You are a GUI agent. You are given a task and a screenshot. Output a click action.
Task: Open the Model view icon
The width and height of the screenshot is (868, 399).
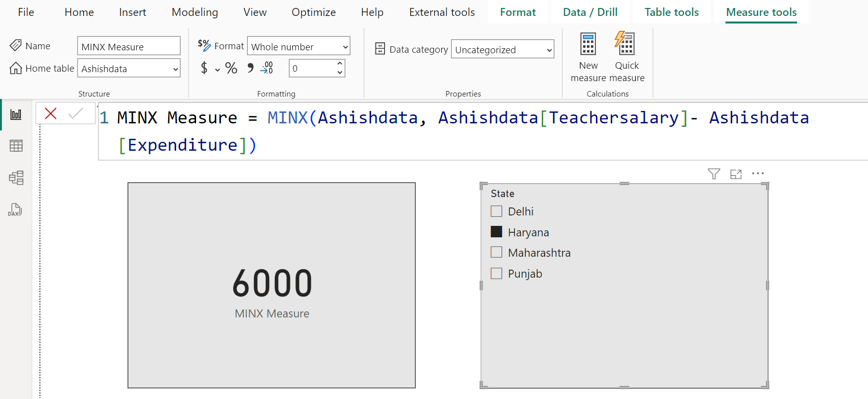pos(16,178)
